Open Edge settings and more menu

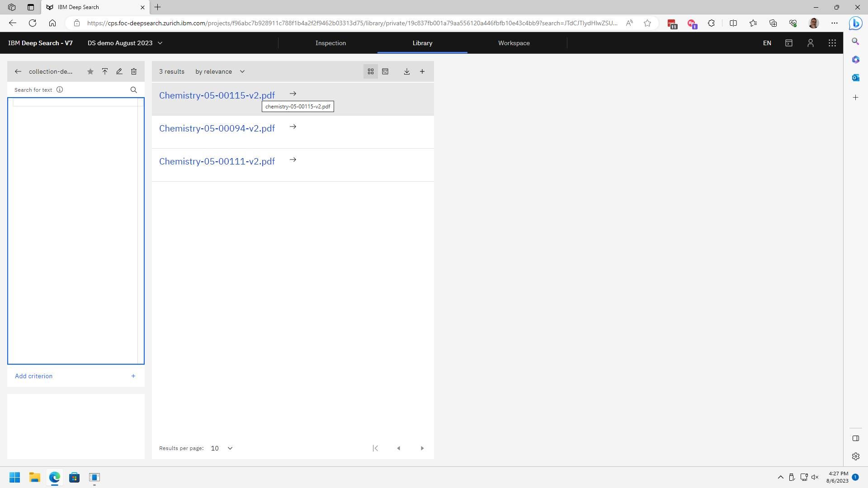tap(835, 23)
